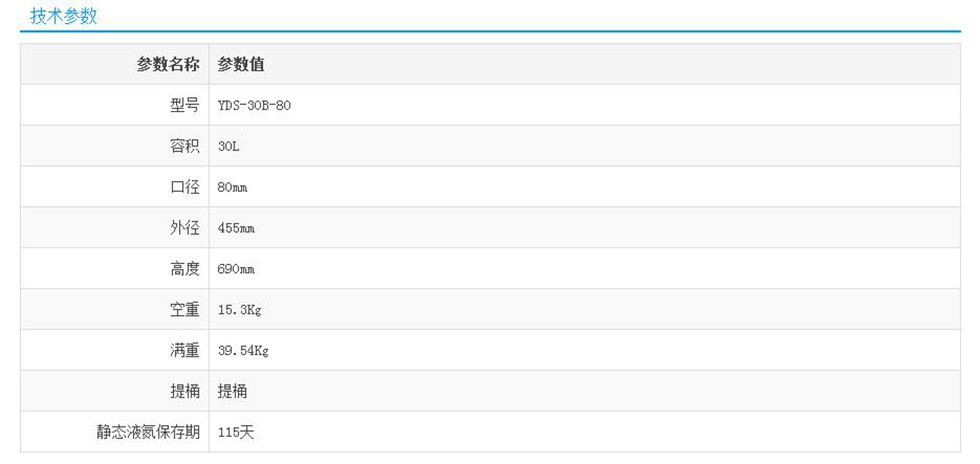Click the 口径 row label
This screenshot has height=464, width=980.
(x=185, y=187)
